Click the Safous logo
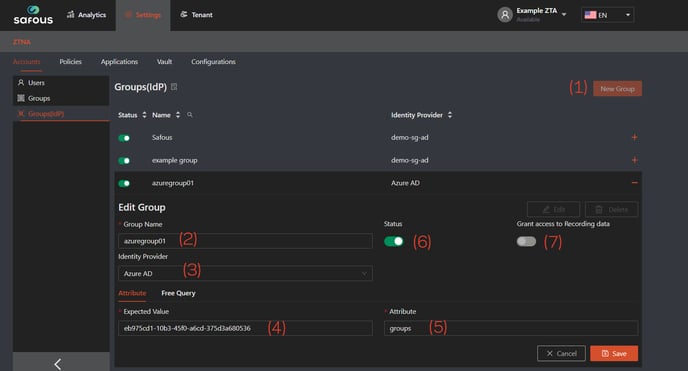This screenshot has width=688, height=371. (33, 15)
